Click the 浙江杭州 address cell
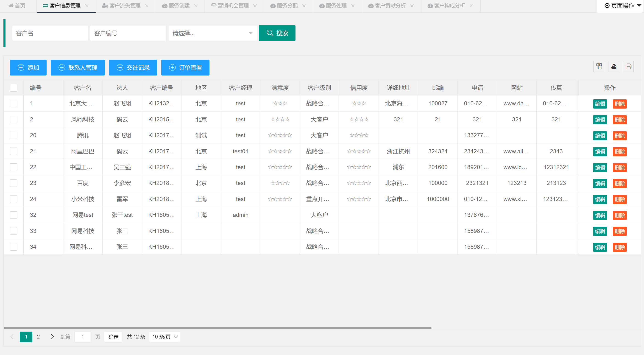 (398, 151)
